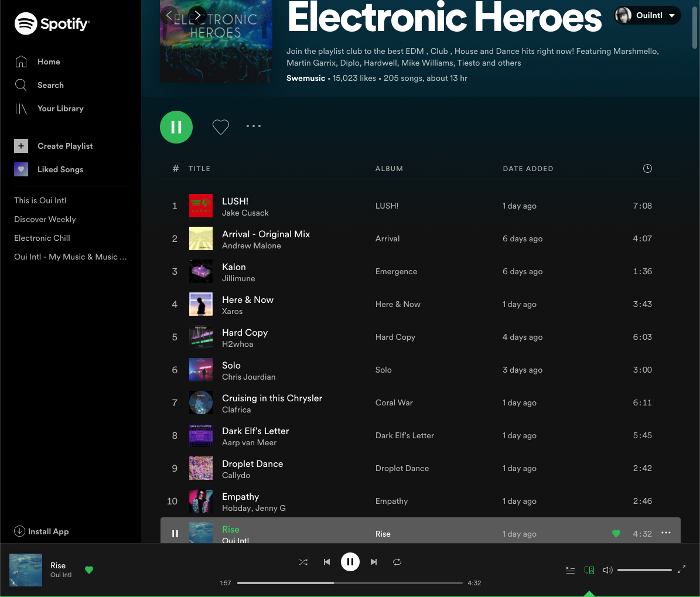Seek within the track progress bar

click(350, 583)
